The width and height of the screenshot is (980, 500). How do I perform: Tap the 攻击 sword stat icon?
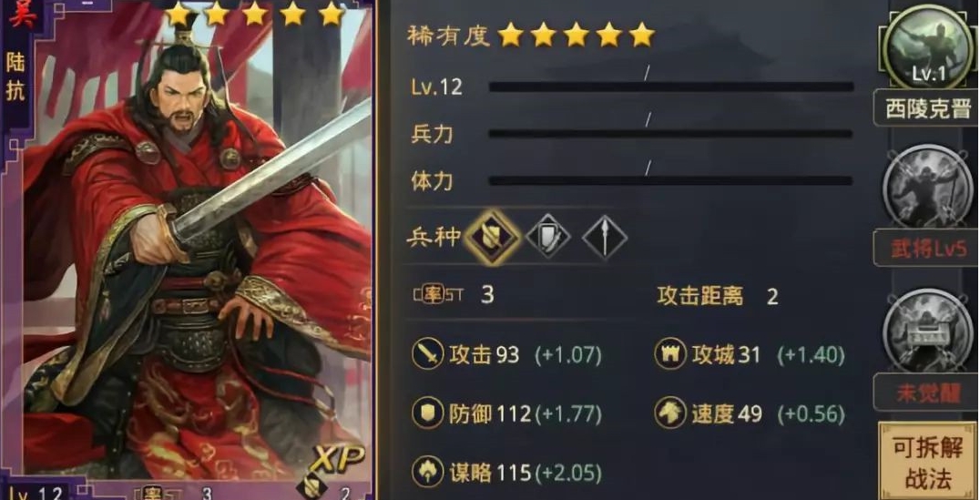pyautogui.click(x=427, y=355)
